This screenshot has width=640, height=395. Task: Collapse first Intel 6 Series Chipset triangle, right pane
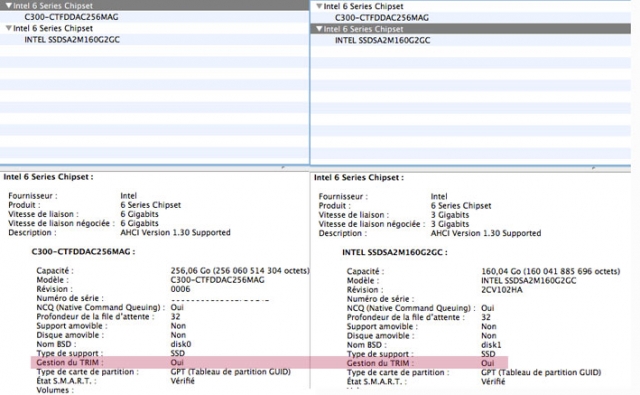(x=319, y=6)
